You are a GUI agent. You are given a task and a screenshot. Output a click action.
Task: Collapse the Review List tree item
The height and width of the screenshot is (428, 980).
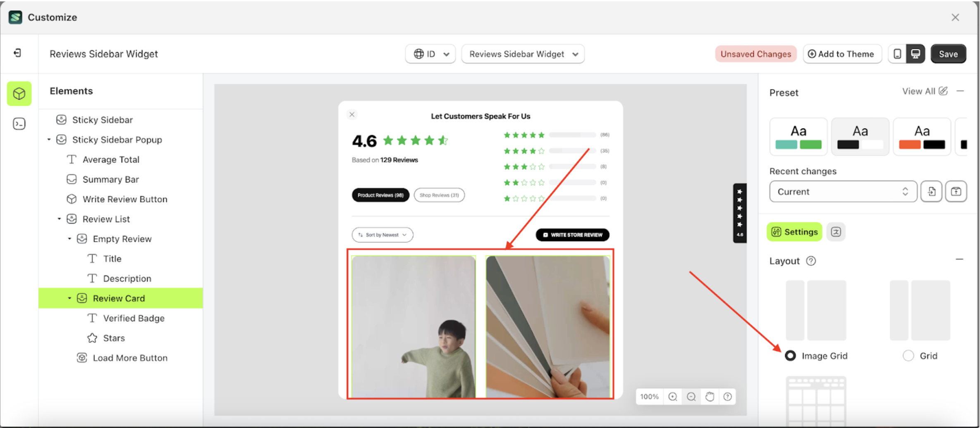pyautogui.click(x=59, y=219)
